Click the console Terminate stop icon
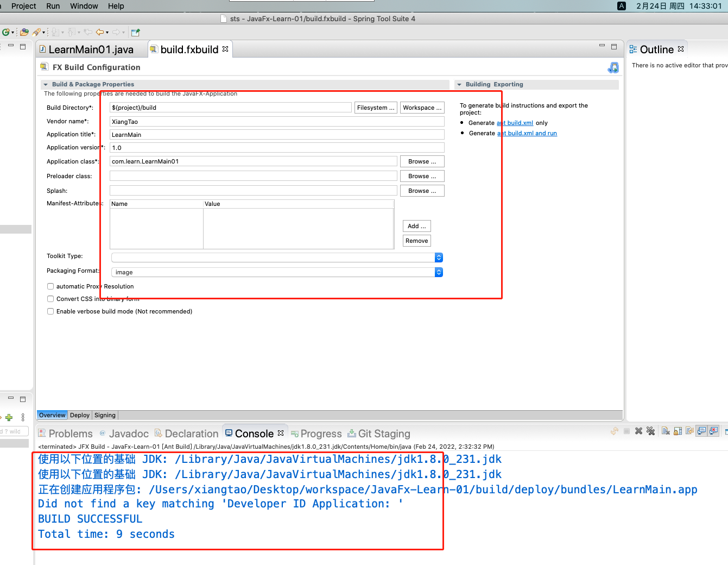The width and height of the screenshot is (728, 565). 626,431
